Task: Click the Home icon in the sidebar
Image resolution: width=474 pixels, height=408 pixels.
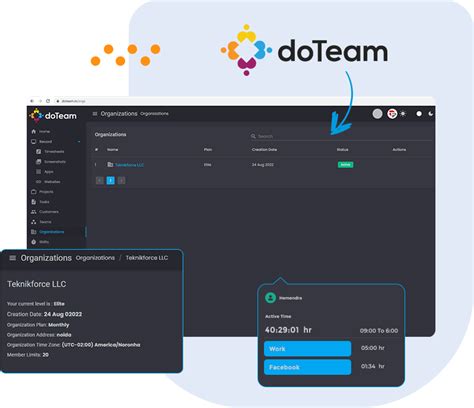Action: tap(34, 131)
